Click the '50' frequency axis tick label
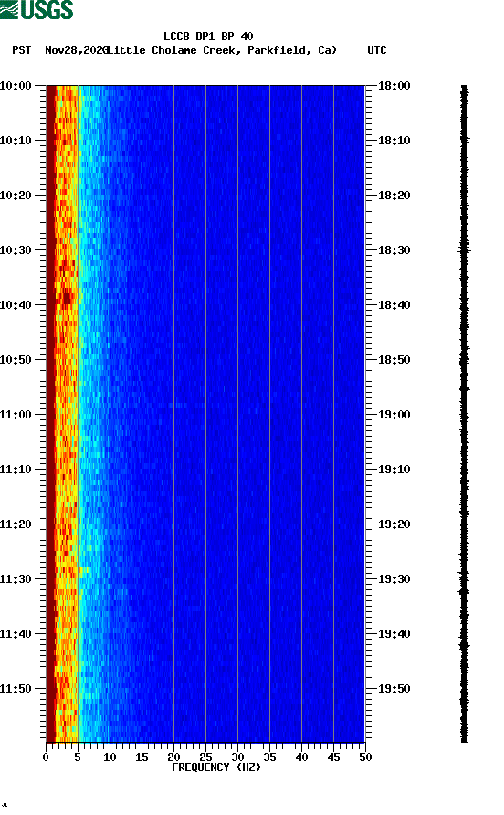The image size is (504, 815). coord(365,757)
